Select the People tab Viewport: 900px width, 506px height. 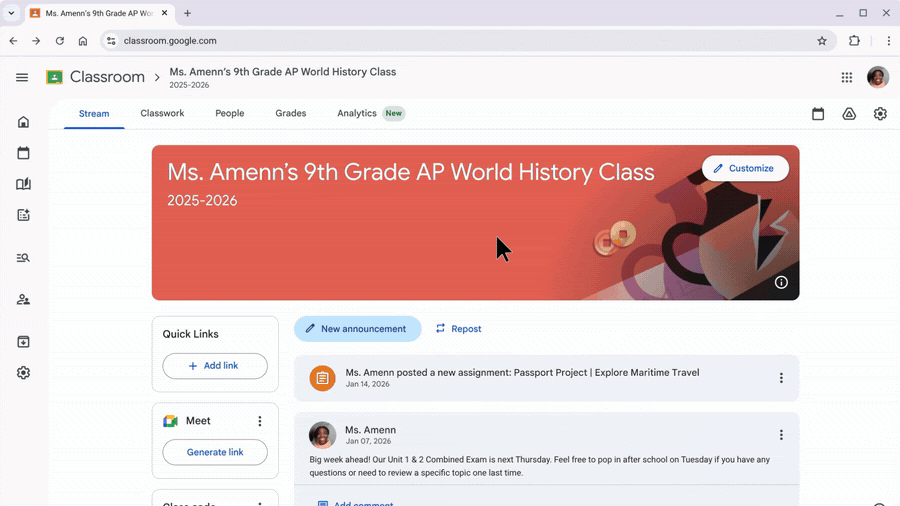point(229,113)
